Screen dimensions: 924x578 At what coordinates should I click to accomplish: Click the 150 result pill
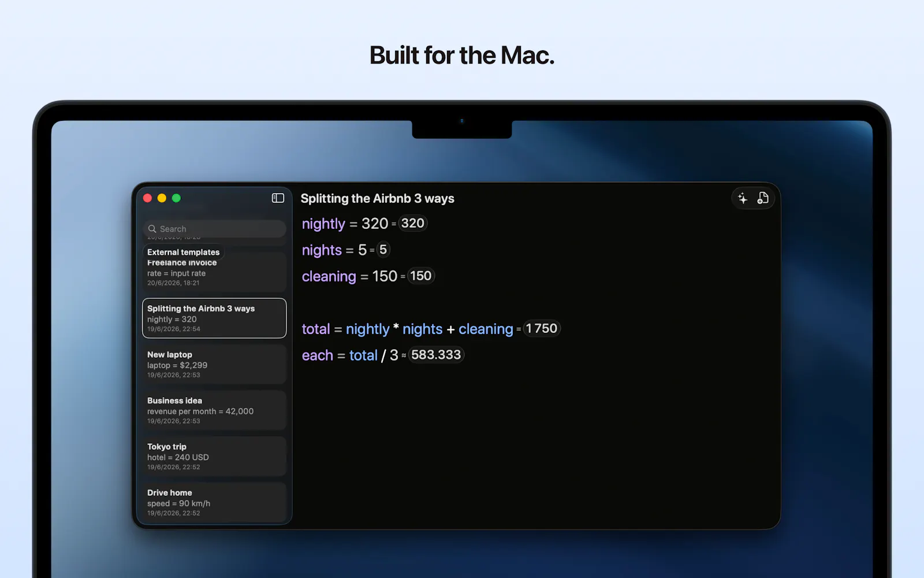pyautogui.click(x=420, y=276)
